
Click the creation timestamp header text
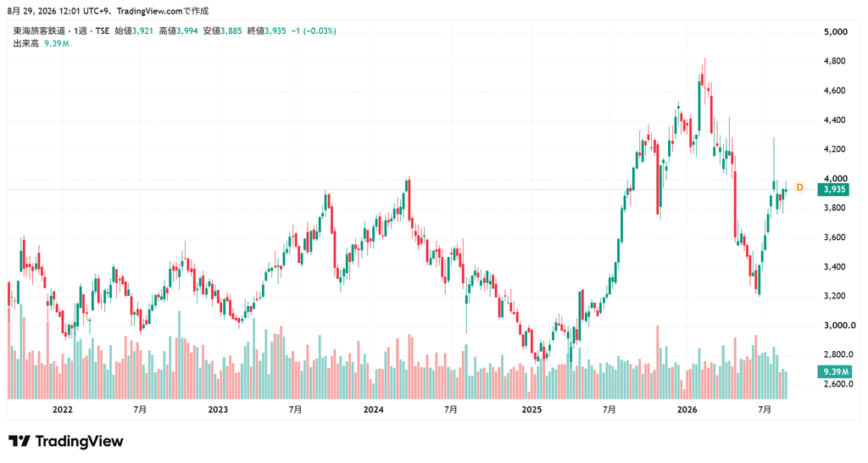(108, 11)
